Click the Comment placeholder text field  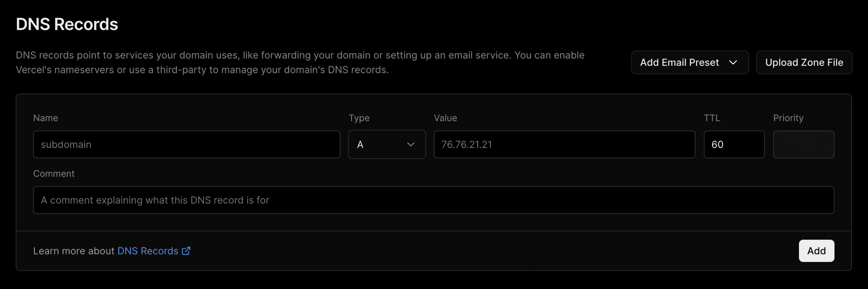(433, 200)
